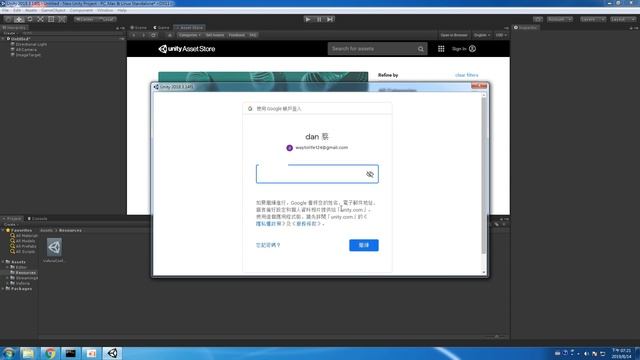Open the privacy policy link in sign-in dialog
Image resolution: width=640 pixels, height=360 pixels.
pyautogui.click(x=270, y=224)
